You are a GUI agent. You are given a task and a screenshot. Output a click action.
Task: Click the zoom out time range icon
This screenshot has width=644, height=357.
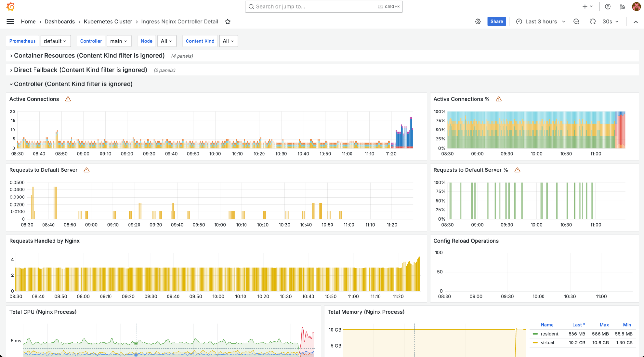click(576, 22)
